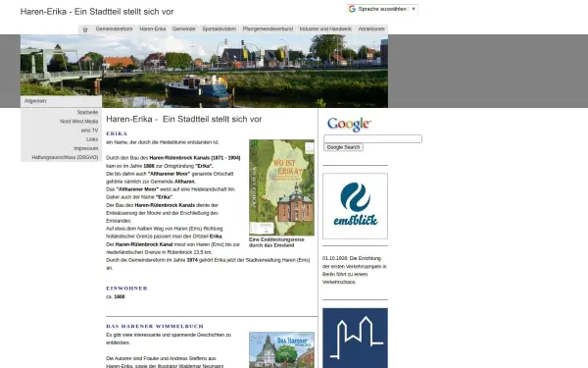Open the Haren-Erika menu item
This screenshot has width=588, height=368.
coord(153,28)
